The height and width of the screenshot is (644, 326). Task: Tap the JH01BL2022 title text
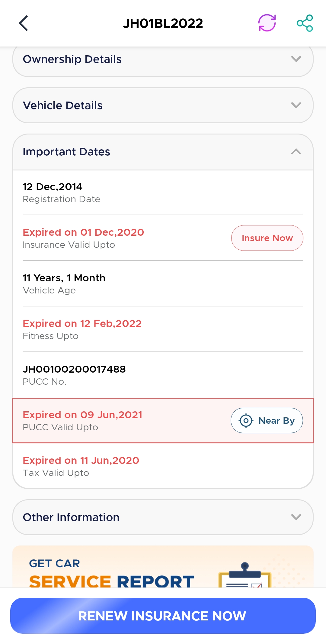click(163, 23)
